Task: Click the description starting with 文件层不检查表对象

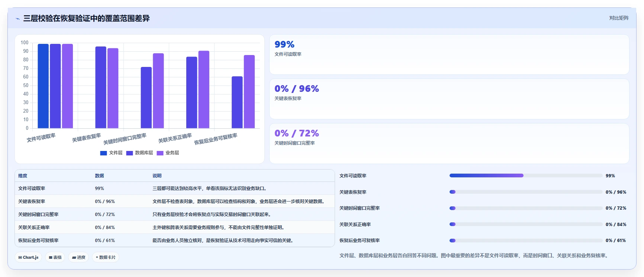Action: pos(239,202)
